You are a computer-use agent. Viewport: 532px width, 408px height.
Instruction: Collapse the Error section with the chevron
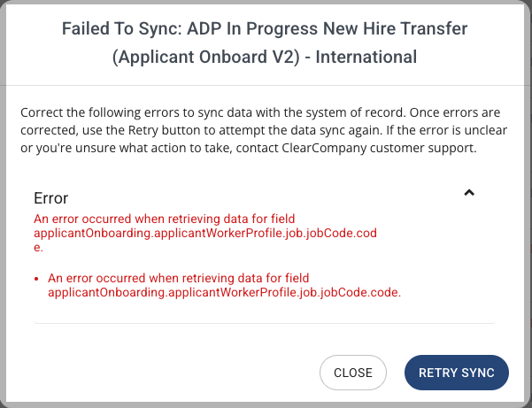click(469, 193)
